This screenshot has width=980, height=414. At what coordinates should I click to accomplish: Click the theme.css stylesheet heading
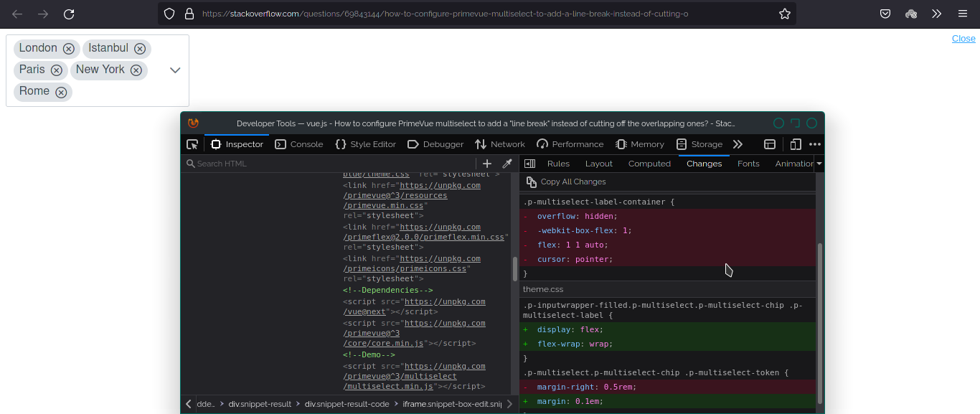(543, 289)
